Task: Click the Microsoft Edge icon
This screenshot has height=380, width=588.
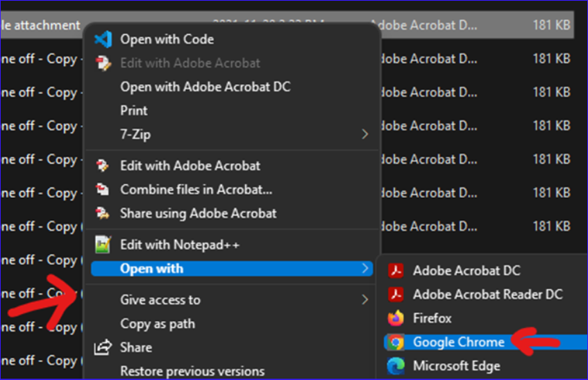Action: 396,366
